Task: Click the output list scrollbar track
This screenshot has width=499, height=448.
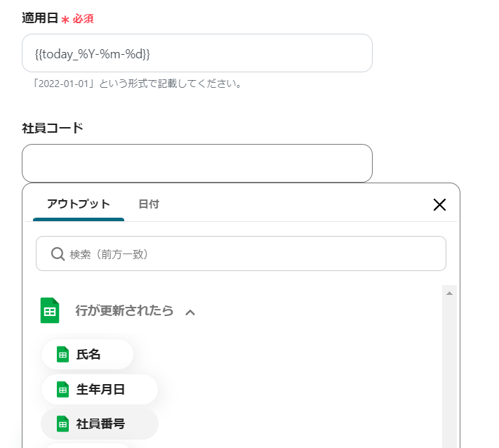Action: pos(449,372)
